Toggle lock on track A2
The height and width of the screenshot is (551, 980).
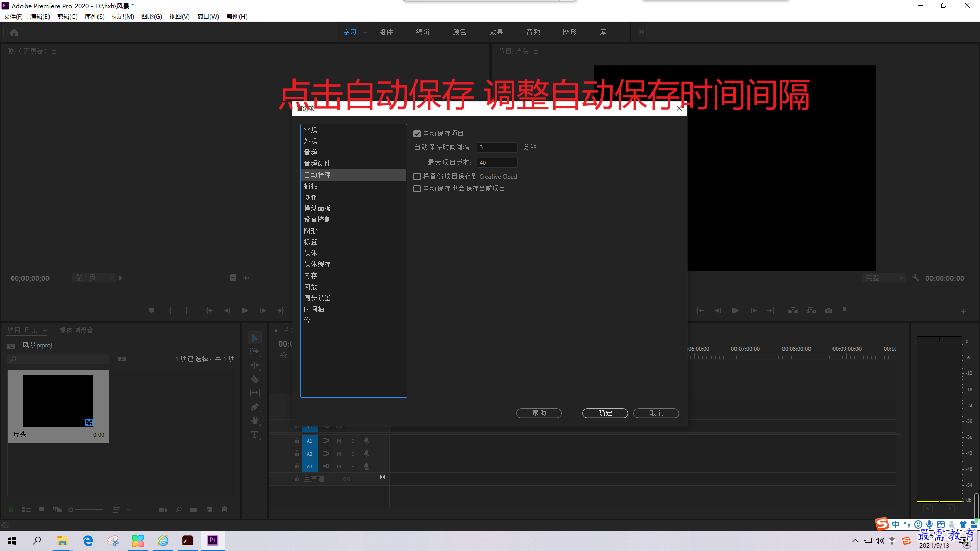click(x=297, y=454)
